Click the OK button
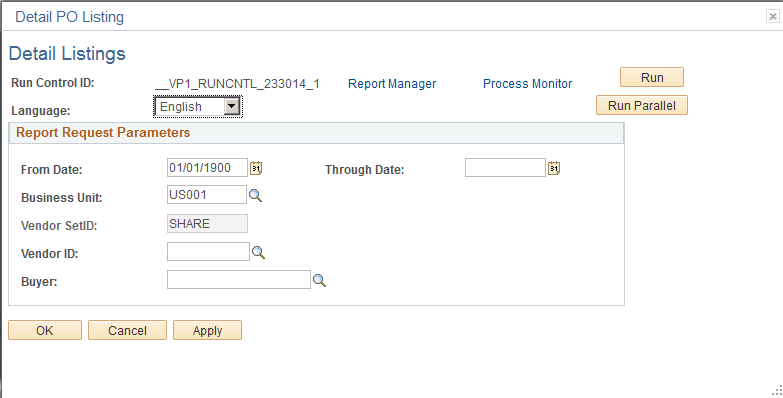Screen dimensions: 783x398 (x=45, y=330)
